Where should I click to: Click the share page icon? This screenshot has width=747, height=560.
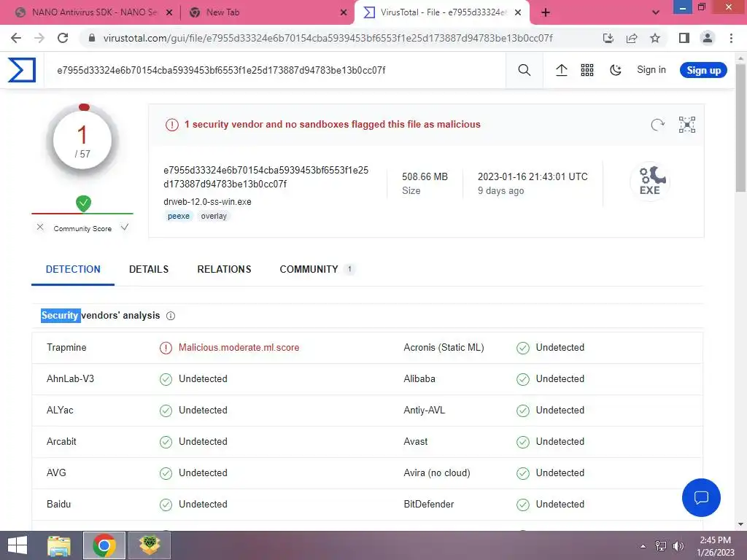tap(632, 38)
